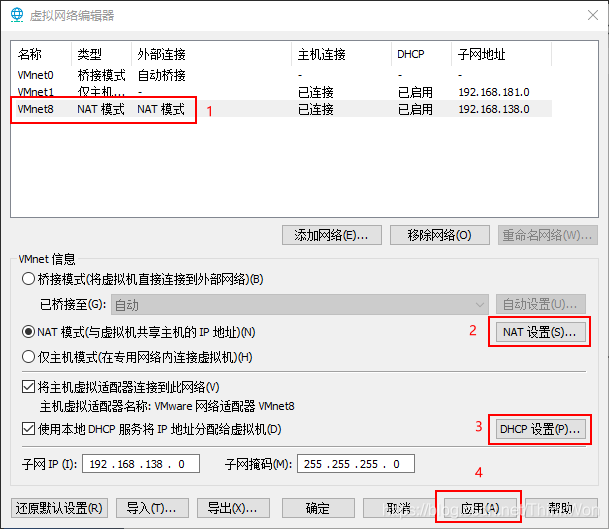The height and width of the screenshot is (529, 609).
Task: Click the 导入(T)... button
Action: (152, 508)
